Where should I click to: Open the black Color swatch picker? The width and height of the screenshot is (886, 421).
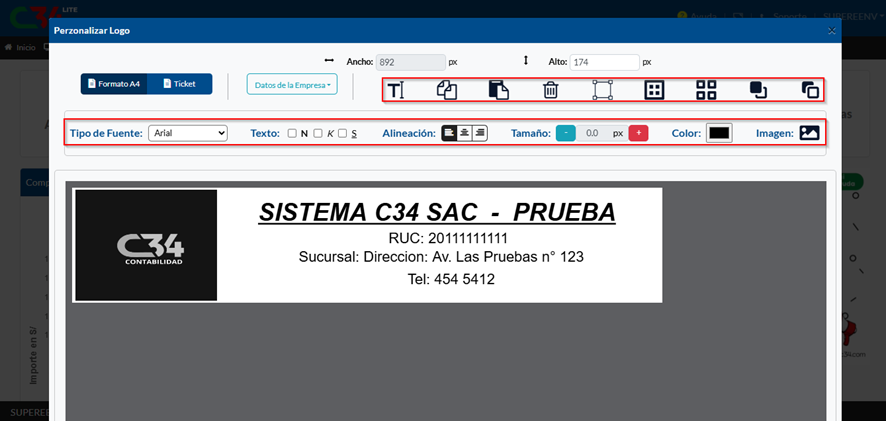[719, 133]
